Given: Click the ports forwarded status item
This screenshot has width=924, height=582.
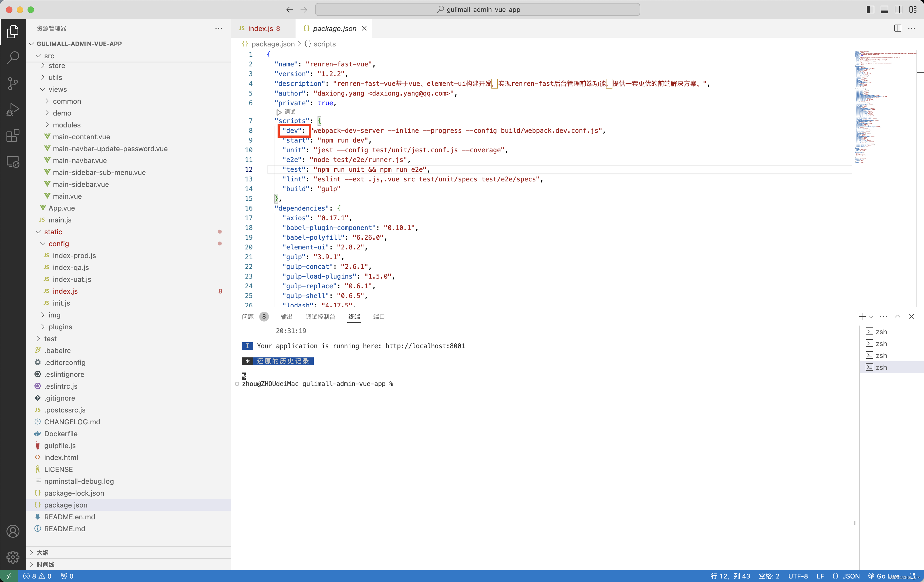Looking at the screenshot, I should point(67,576).
